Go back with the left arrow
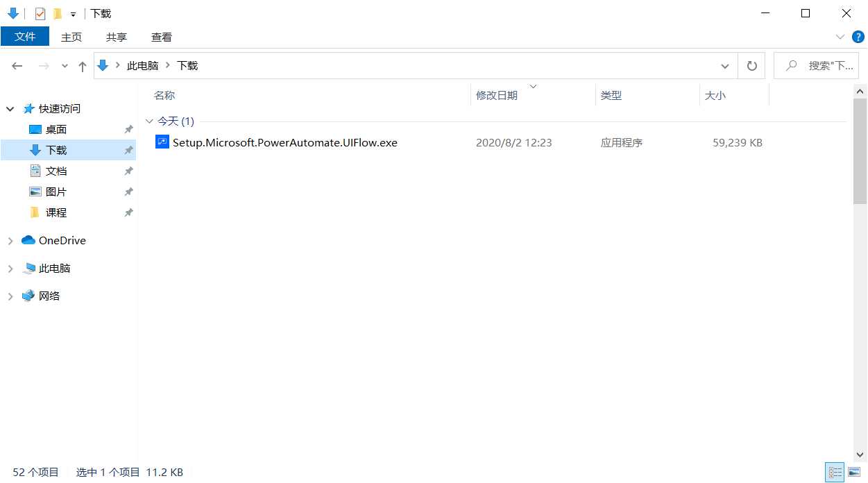This screenshot has height=483, width=868. click(x=17, y=66)
